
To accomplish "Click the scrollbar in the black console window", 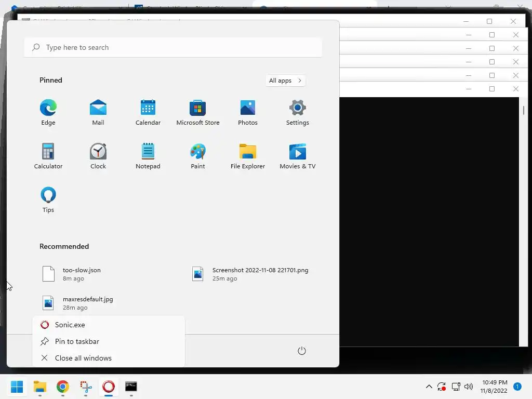I will [x=524, y=110].
